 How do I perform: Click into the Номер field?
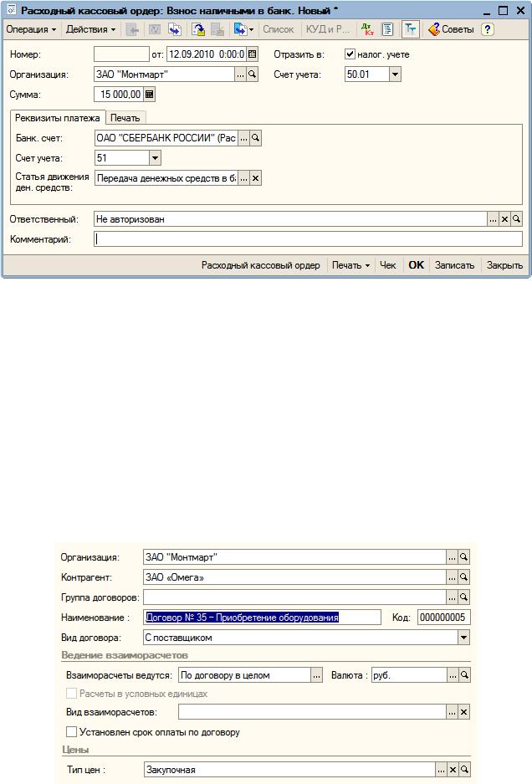coord(121,54)
